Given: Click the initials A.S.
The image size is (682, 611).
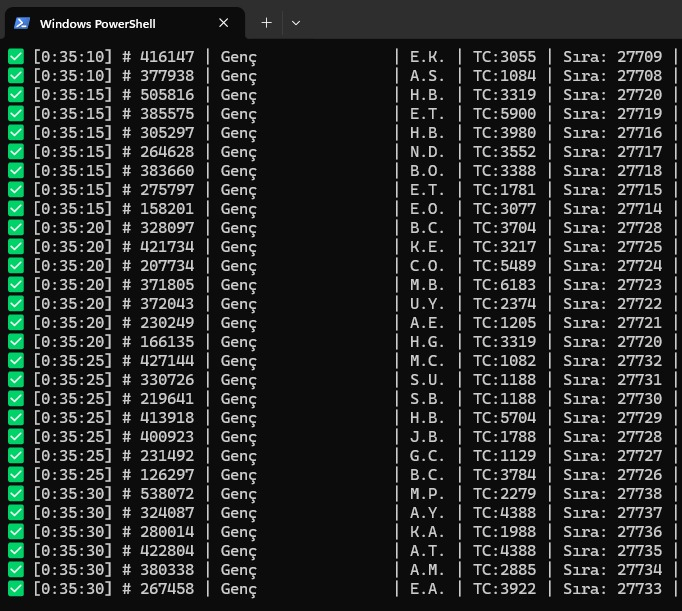Looking at the screenshot, I should pos(427,76).
